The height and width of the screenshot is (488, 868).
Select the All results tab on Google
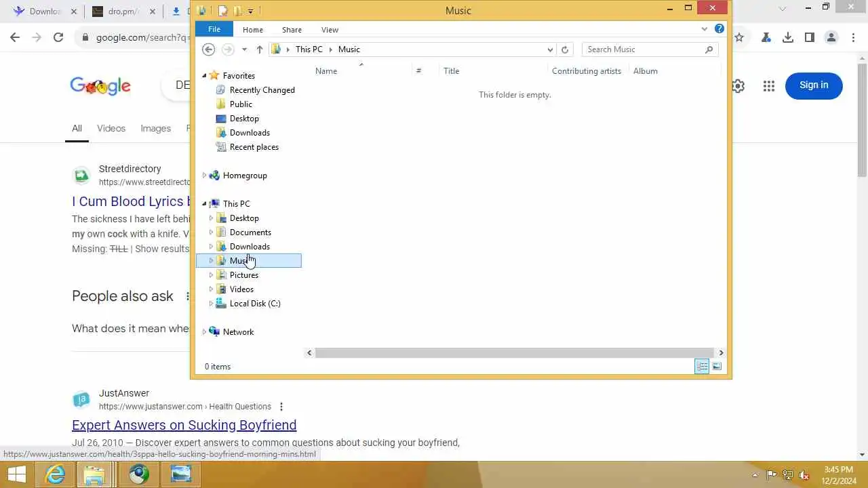click(77, 128)
